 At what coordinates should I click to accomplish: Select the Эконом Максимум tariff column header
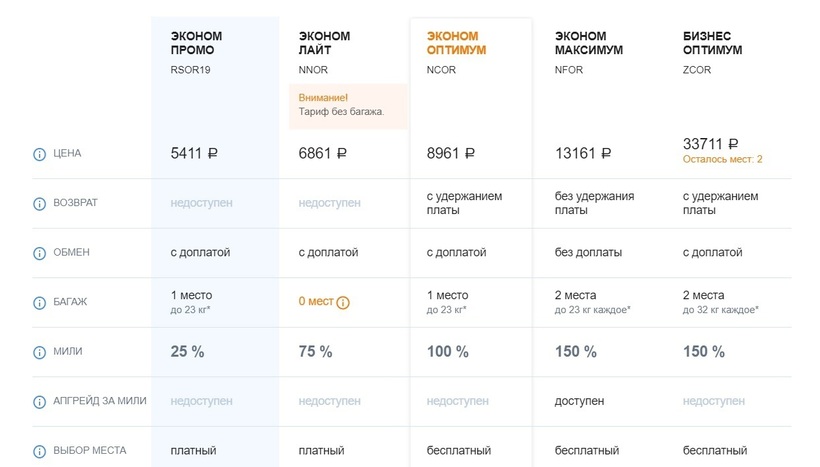click(589, 43)
